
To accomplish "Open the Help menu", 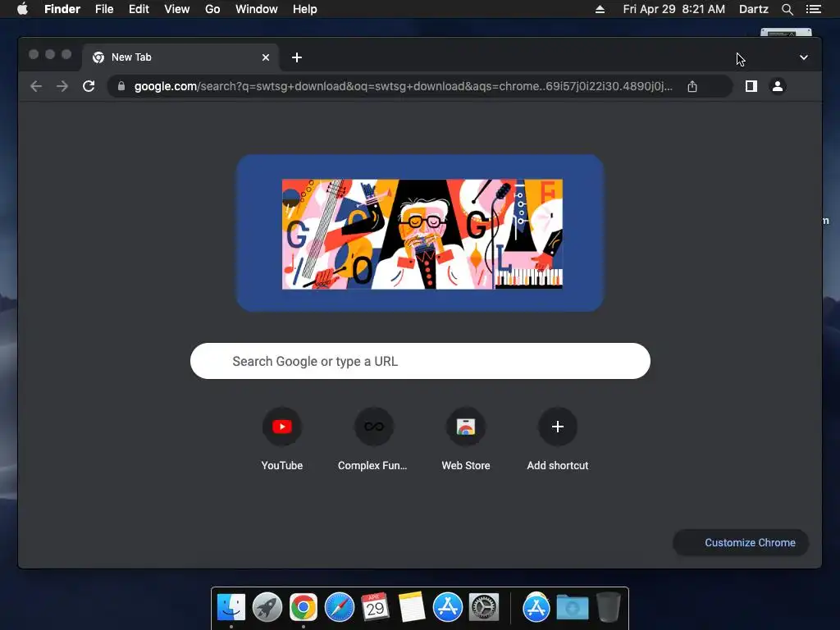I will click(x=305, y=9).
